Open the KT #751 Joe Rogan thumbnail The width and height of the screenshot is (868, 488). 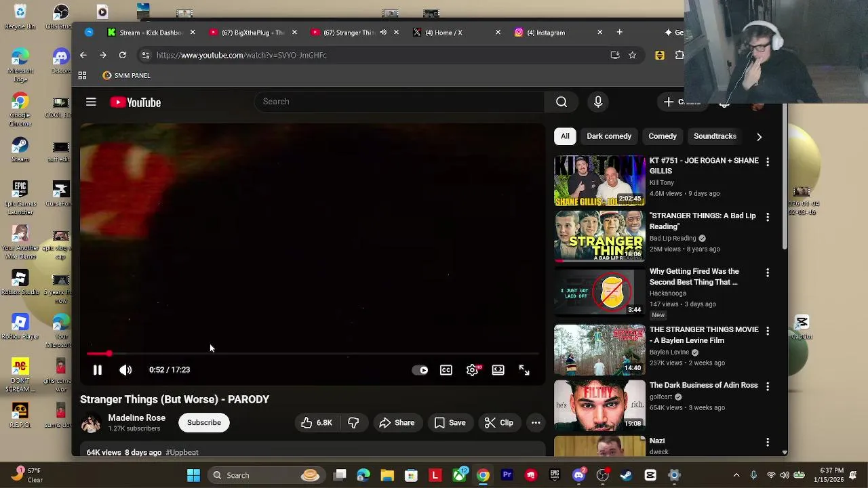pos(600,181)
